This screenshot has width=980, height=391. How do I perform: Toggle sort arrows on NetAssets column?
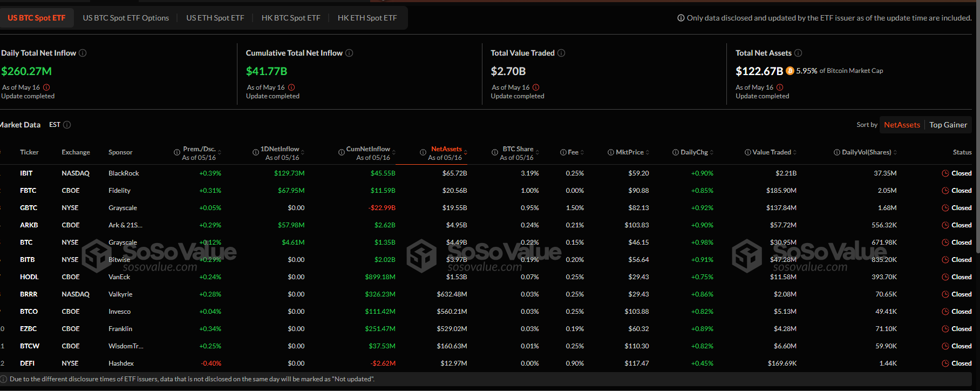click(466, 152)
